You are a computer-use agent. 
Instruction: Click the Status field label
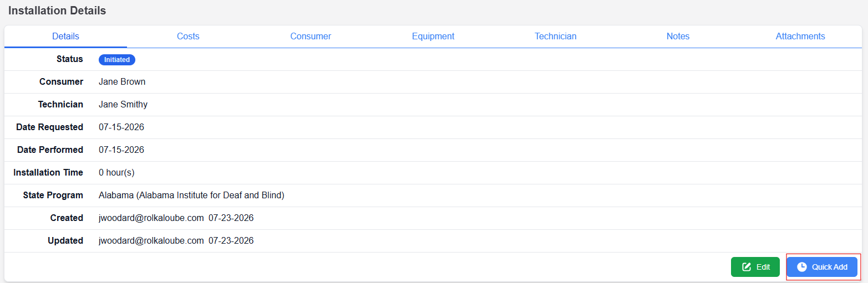(70, 59)
